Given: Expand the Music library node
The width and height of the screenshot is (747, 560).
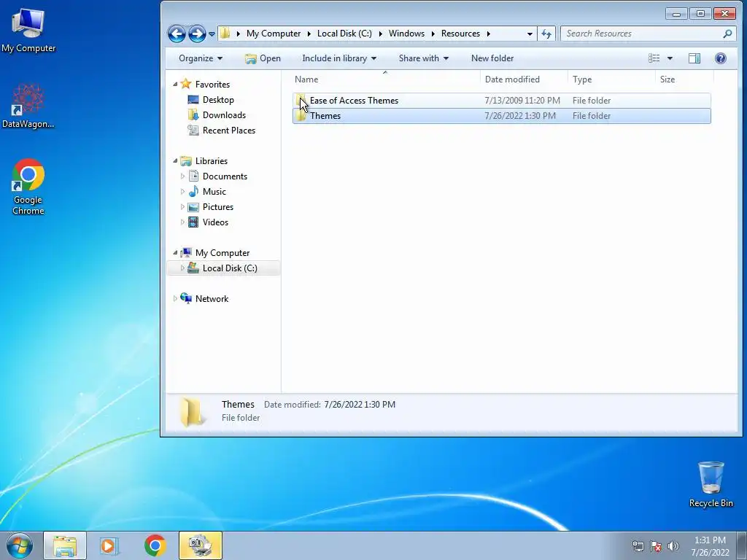Looking at the screenshot, I should [182, 192].
